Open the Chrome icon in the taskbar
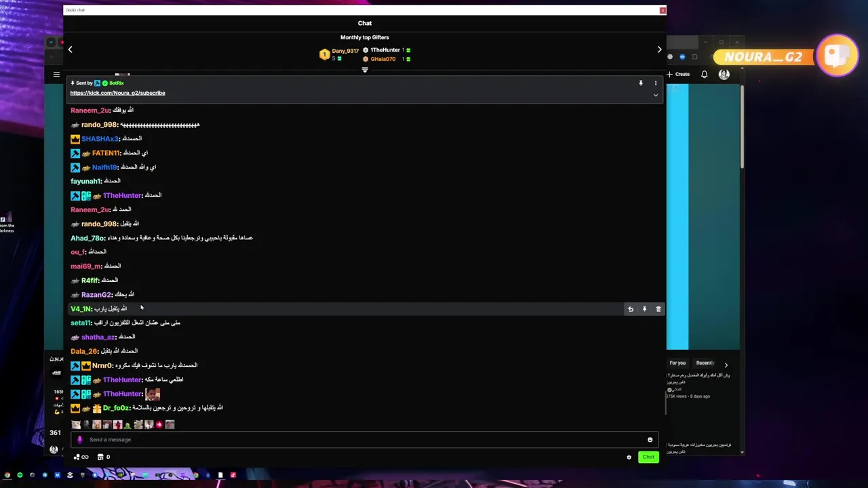Image resolution: width=868 pixels, height=488 pixels. 7,475
